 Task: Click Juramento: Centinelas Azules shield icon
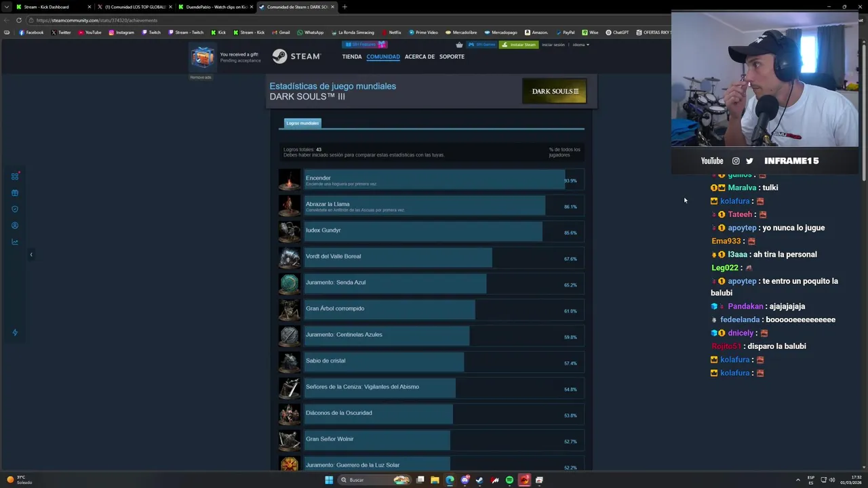(290, 337)
